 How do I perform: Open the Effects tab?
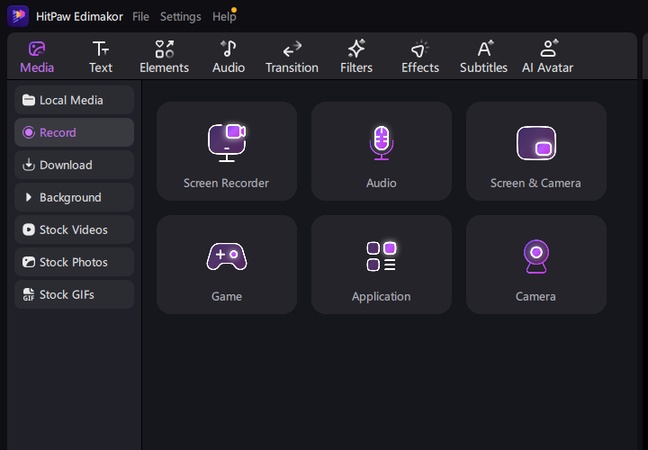[420, 57]
